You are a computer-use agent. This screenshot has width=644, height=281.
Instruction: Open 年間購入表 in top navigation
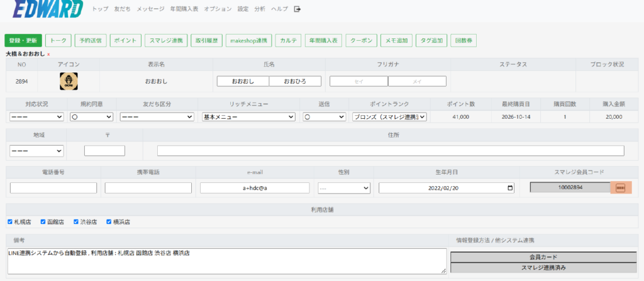[184, 9]
